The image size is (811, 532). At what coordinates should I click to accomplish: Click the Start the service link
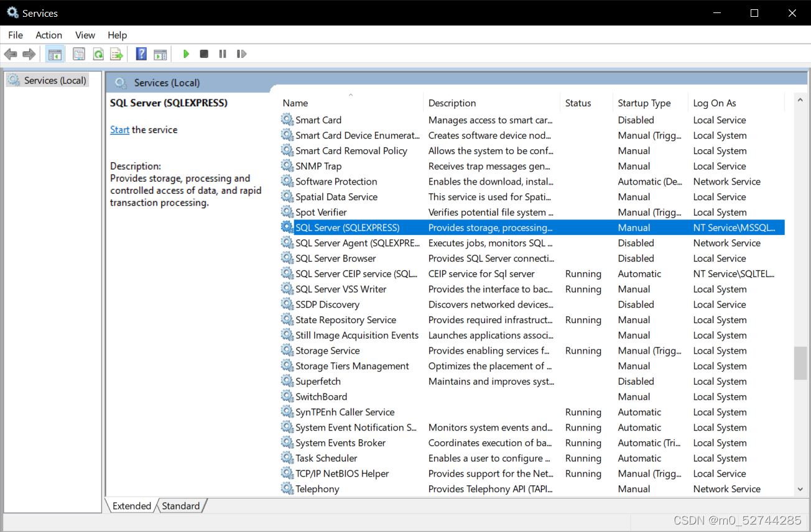(119, 129)
